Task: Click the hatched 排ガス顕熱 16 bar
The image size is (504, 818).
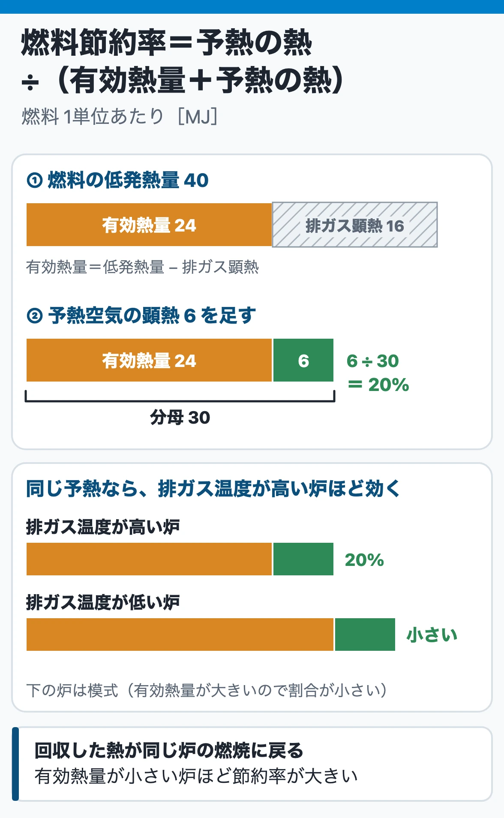Action: [355, 225]
